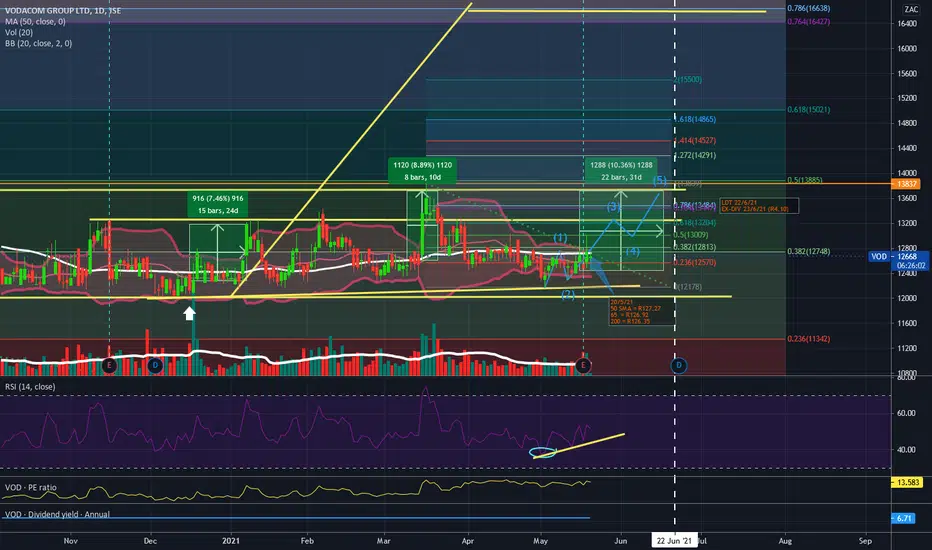Select Elliott wave label (1)

click(560, 238)
